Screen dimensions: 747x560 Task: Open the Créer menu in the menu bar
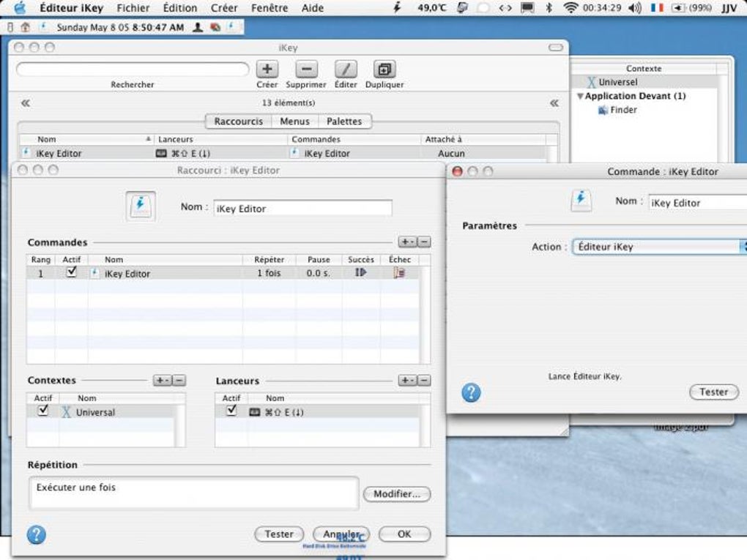pyautogui.click(x=224, y=8)
